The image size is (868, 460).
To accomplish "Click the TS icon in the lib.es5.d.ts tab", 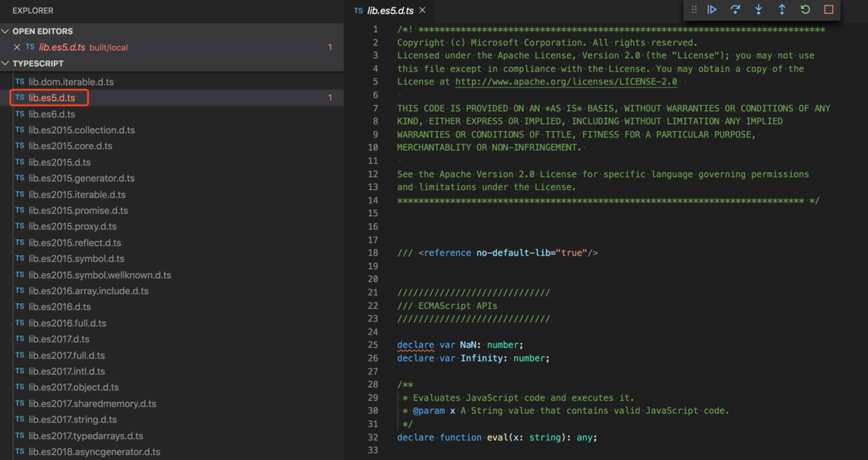I will (358, 11).
